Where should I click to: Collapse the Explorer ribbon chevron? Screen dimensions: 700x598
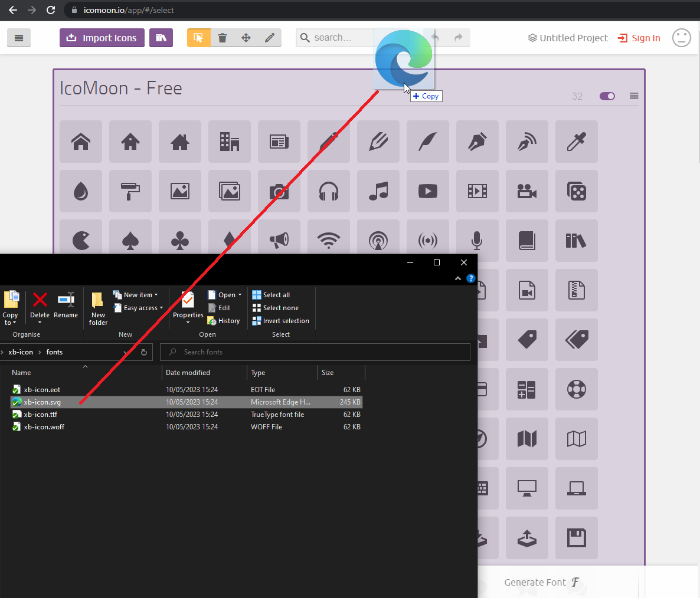tap(457, 278)
